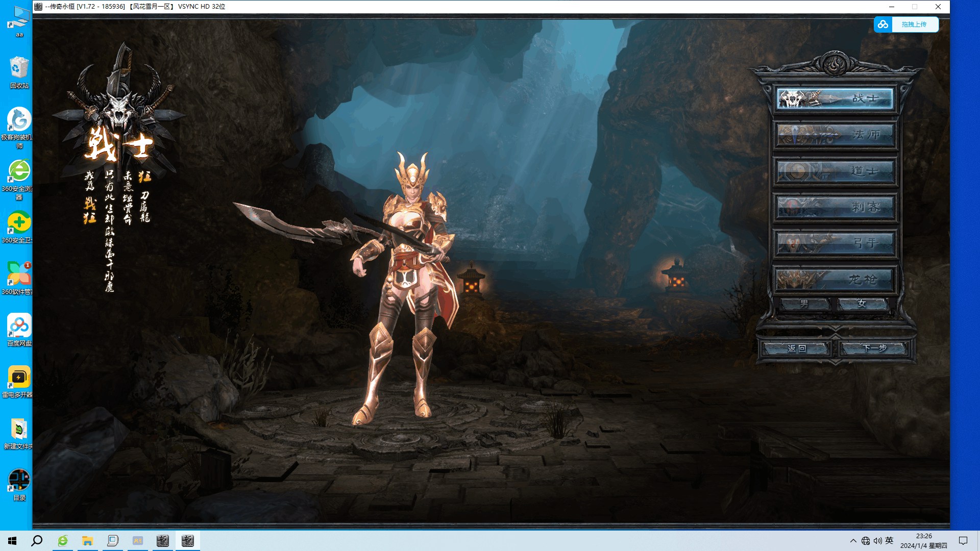This screenshot has height=551, width=980.
Task: Open 360 browser from taskbar
Action: (x=63, y=541)
